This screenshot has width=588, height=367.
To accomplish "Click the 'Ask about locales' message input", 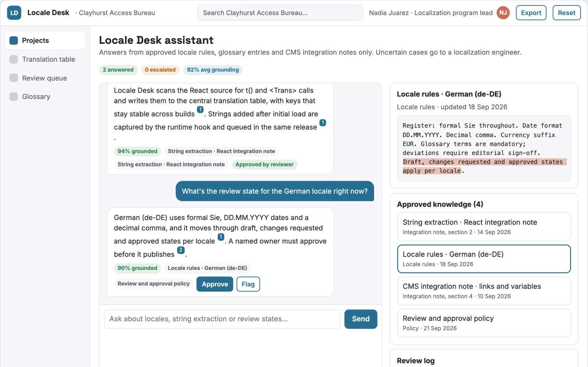I will (x=222, y=319).
